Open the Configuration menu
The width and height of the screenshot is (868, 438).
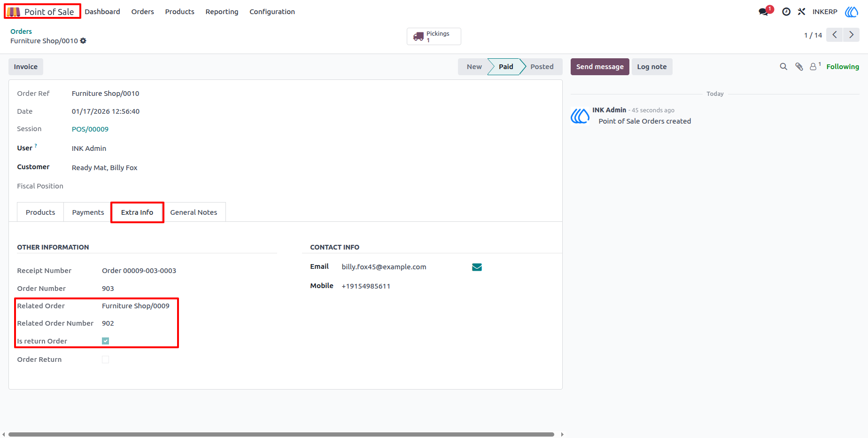[272, 12]
